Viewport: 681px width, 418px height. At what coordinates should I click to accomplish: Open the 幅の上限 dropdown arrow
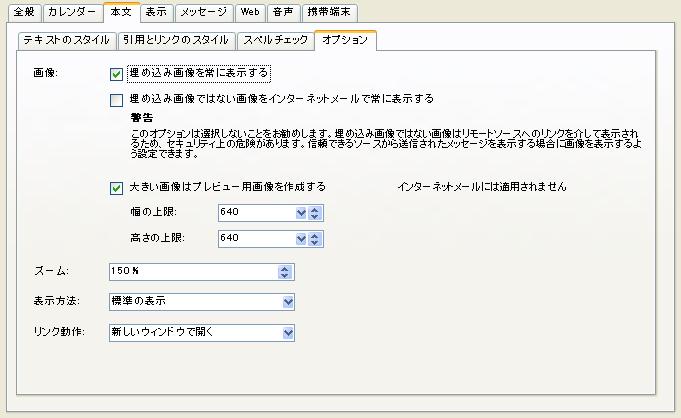coord(301,213)
